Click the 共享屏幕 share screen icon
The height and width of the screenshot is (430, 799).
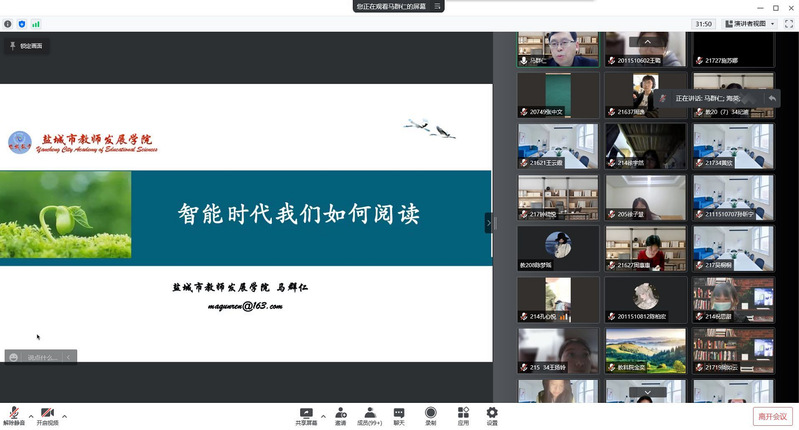[307, 414]
